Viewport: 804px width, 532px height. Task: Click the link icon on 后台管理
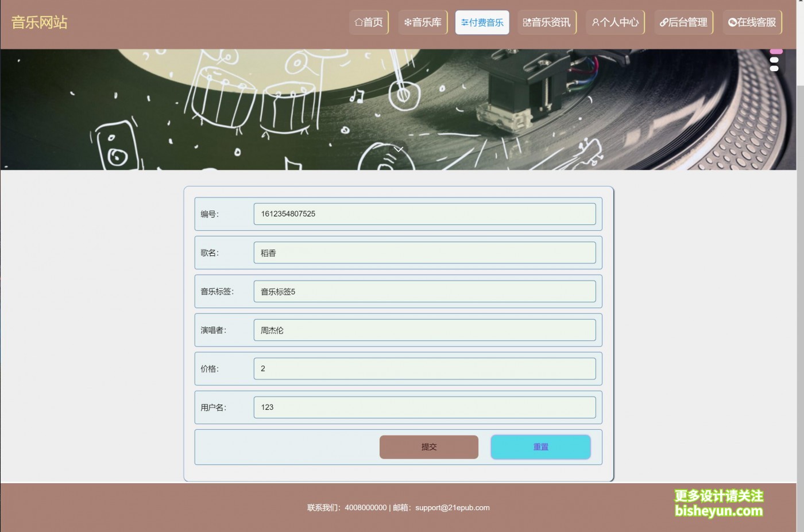click(x=663, y=22)
